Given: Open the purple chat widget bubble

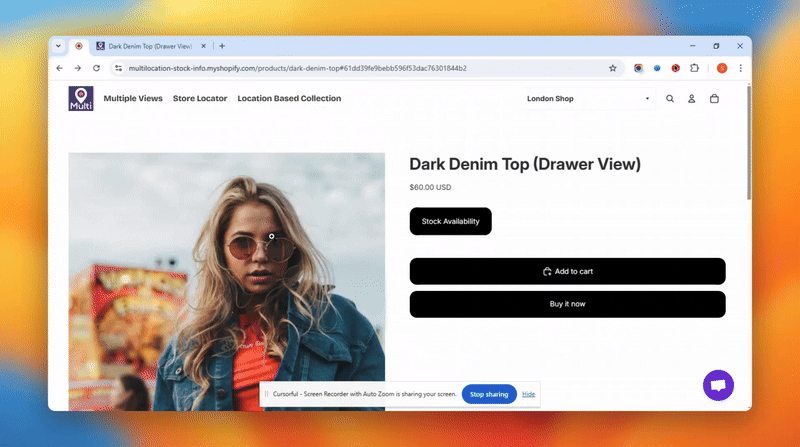Looking at the screenshot, I should click(718, 385).
